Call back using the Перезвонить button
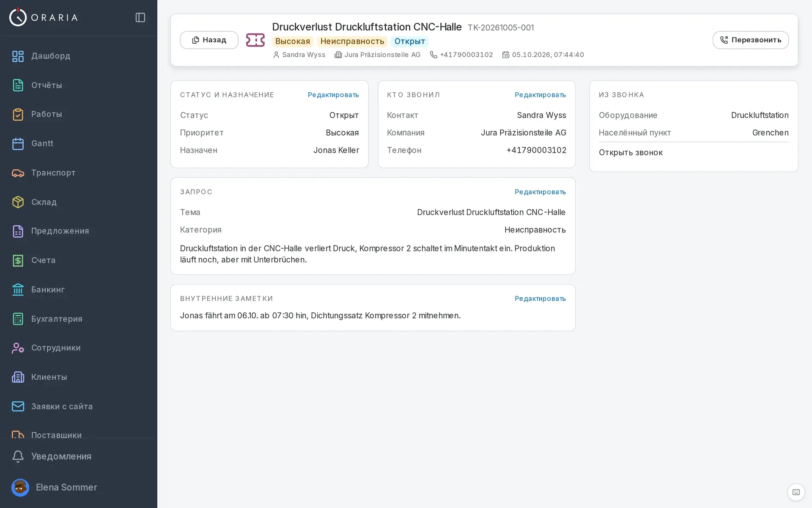The image size is (812, 508). (x=750, y=40)
